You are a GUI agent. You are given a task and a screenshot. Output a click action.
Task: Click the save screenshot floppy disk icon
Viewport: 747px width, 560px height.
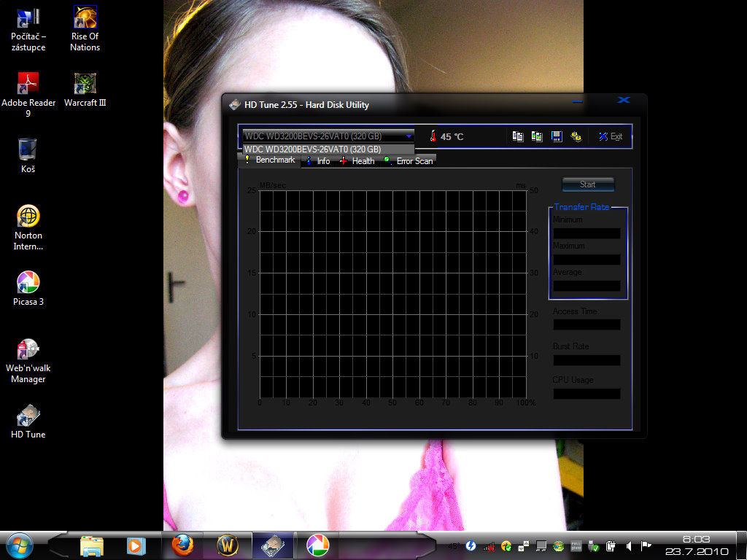pos(556,136)
